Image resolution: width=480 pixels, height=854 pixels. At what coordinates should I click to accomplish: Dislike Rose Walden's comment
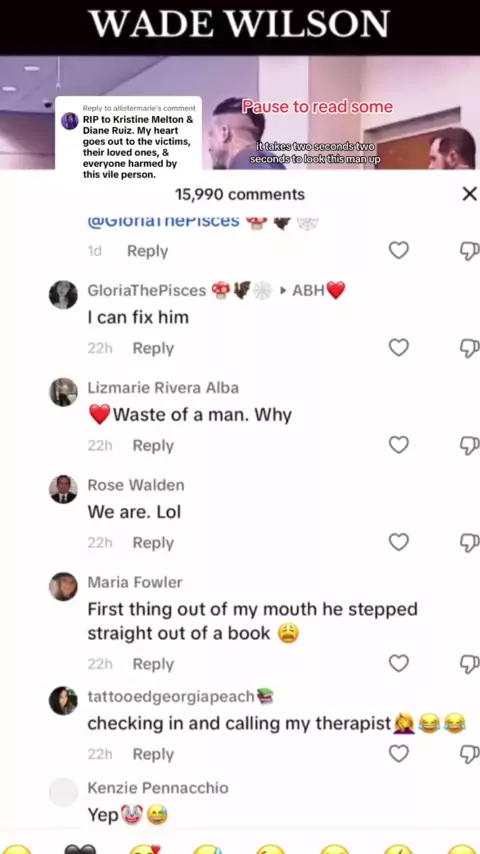470,542
